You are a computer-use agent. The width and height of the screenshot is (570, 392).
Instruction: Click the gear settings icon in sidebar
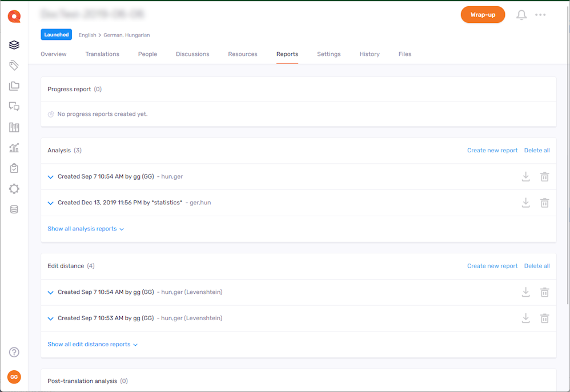[x=14, y=189]
